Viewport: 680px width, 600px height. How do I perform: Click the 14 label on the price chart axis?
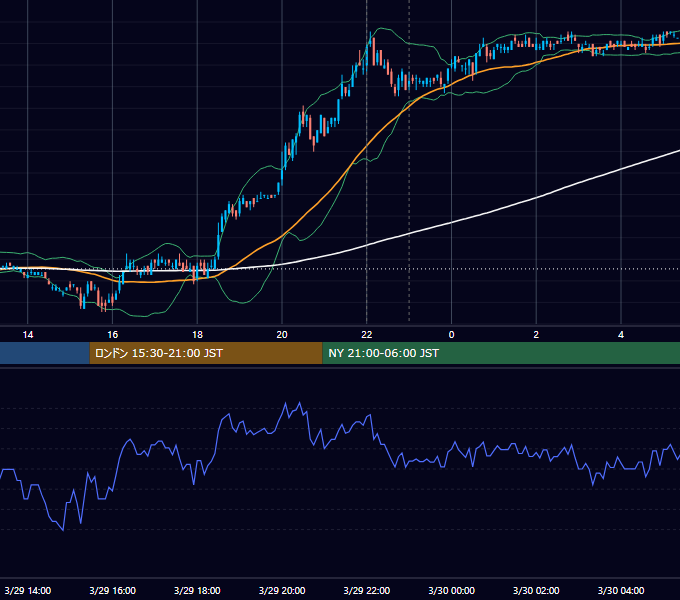coord(28,335)
